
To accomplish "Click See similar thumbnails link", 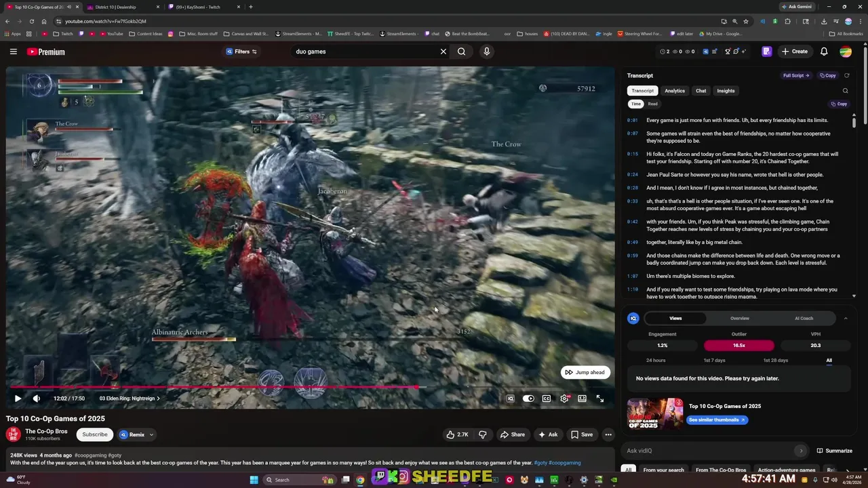I will point(717,420).
